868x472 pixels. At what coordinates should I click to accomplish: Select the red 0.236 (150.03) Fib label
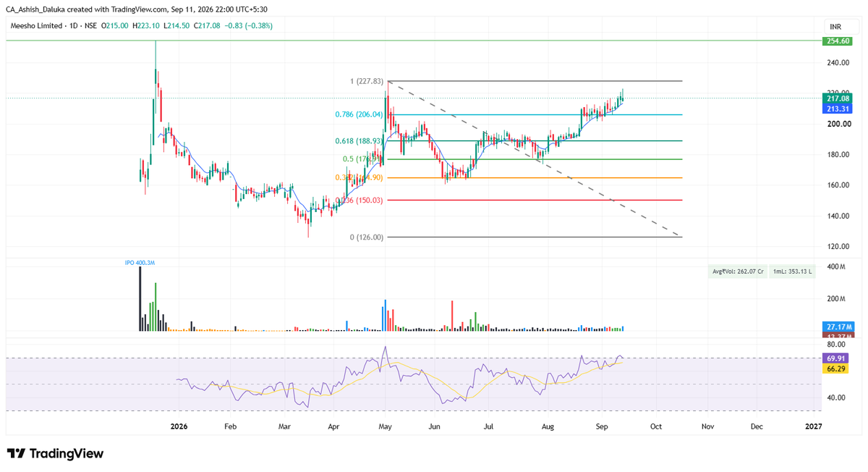(358, 201)
